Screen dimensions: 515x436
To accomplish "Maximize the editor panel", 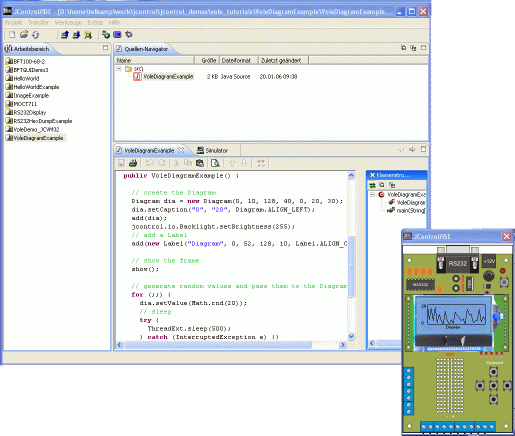I will coord(423,149).
